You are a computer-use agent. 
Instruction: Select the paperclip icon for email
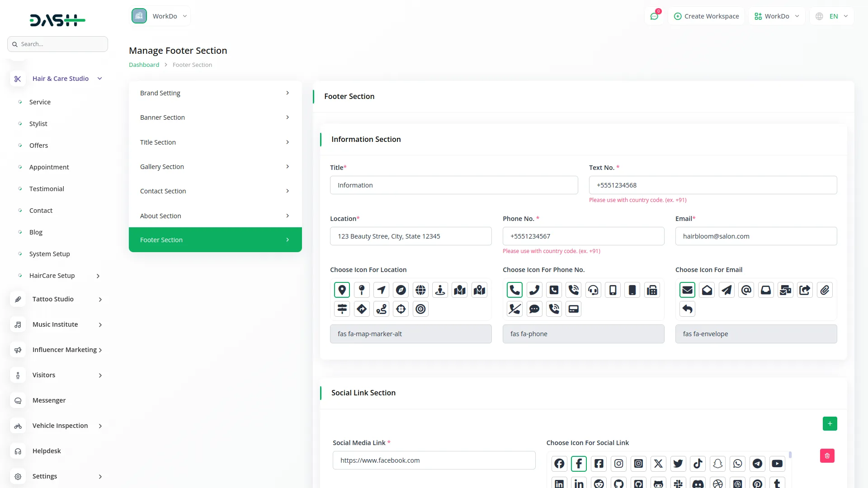[x=825, y=290]
